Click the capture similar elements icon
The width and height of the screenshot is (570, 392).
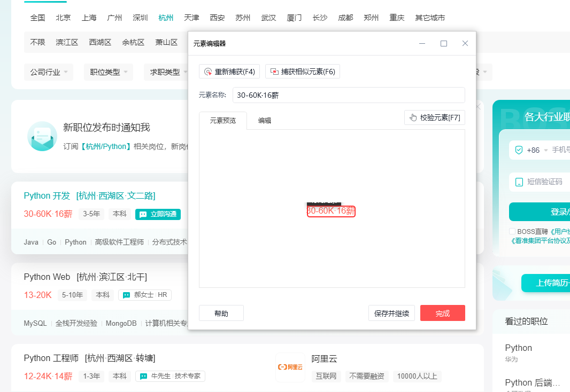click(274, 72)
